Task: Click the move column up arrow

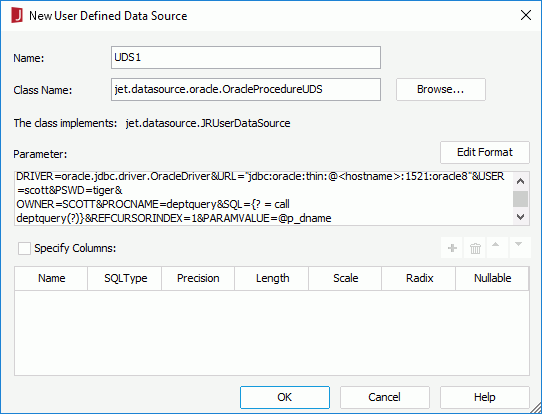Action: click(497, 248)
